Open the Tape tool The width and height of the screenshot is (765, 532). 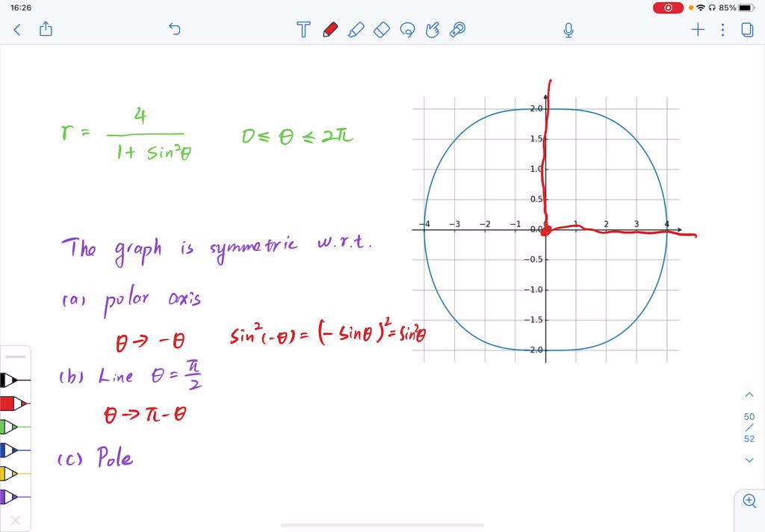point(457,30)
